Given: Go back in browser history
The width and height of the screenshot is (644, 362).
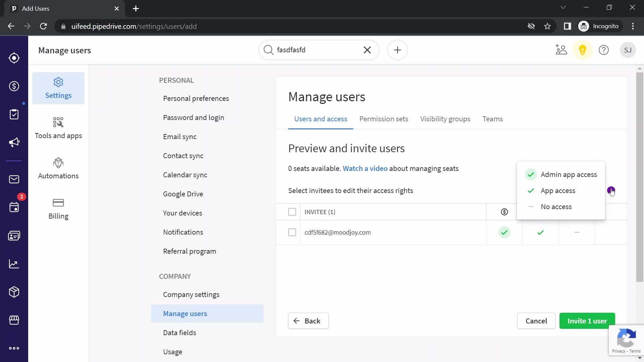Looking at the screenshot, I should [11, 26].
